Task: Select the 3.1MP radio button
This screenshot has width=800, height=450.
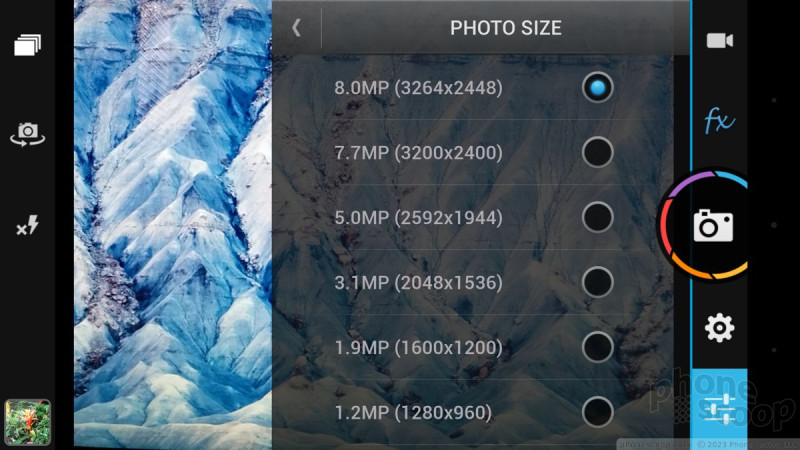Action: coord(597,282)
